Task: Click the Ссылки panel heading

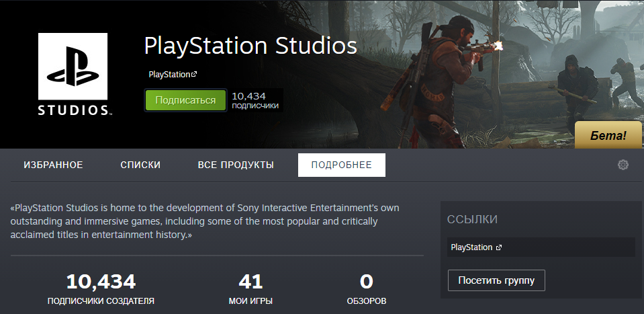Action: 472,219
